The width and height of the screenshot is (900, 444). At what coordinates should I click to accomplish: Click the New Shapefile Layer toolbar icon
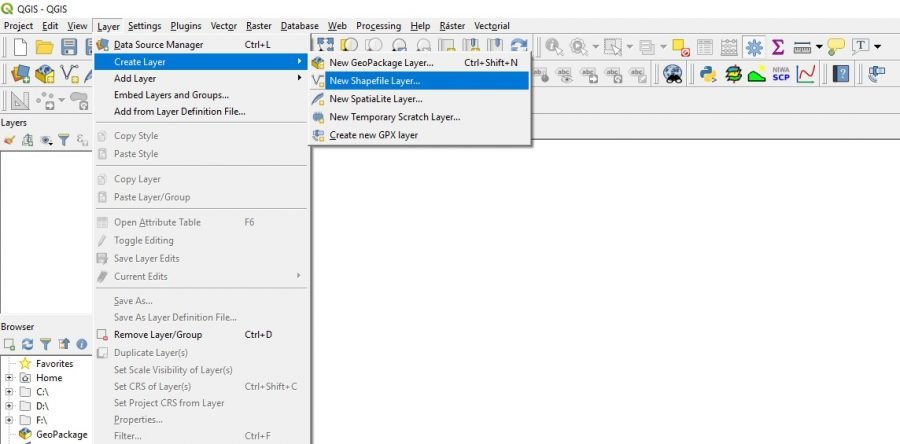coord(69,73)
